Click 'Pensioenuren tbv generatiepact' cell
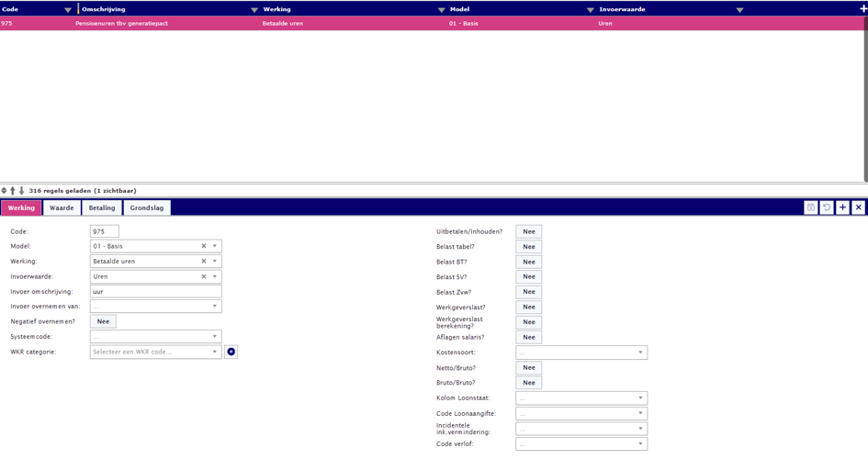 point(122,23)
